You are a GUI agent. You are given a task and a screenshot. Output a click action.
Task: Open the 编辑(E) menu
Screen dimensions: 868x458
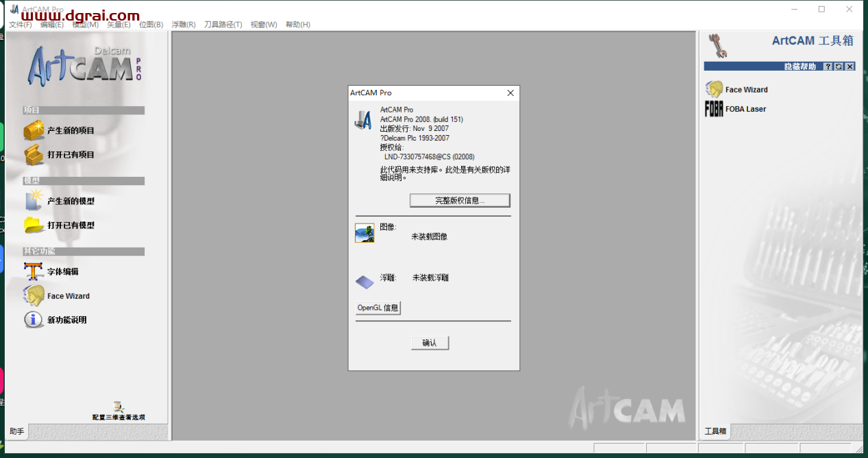pos(52,25)
